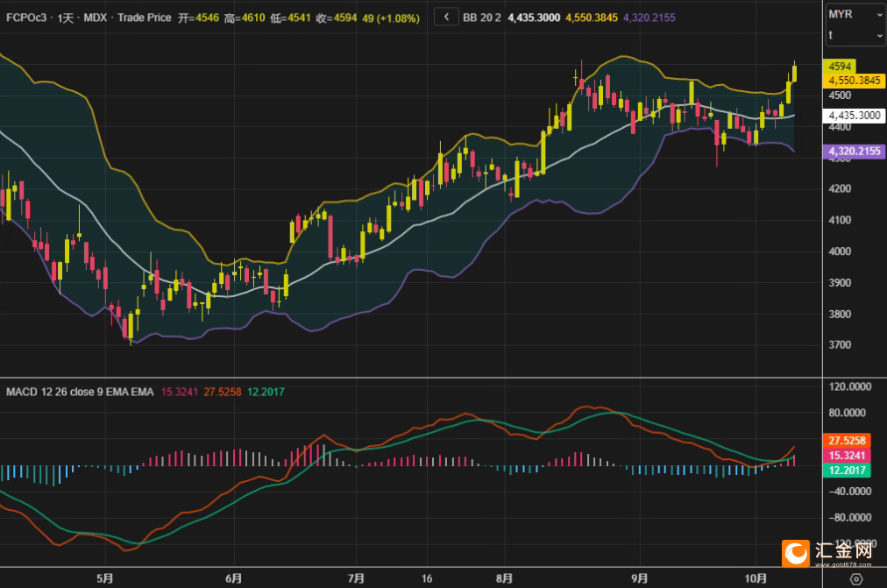Expand the 't' unit dropdown
The height and width of the screenshot is (588, 887).
855,35
